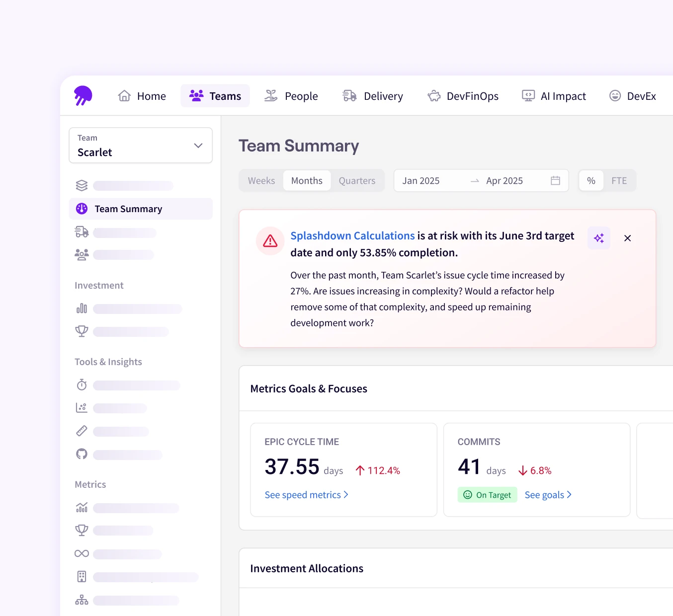Open the Delivery nav tab
The height and width of the screenshot is (616, 673).
click(373, 96)
